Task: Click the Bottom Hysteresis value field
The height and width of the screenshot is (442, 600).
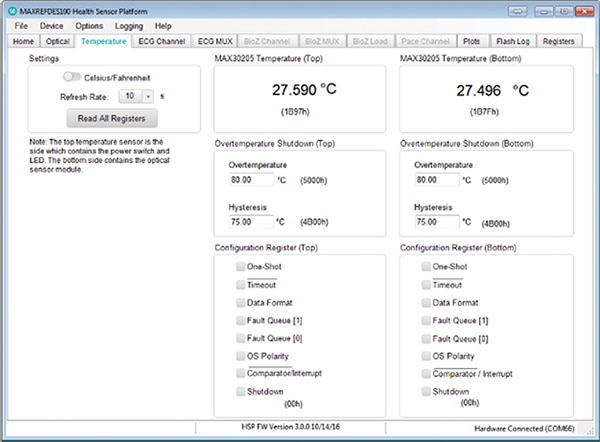Action: (x=436, y=222)
